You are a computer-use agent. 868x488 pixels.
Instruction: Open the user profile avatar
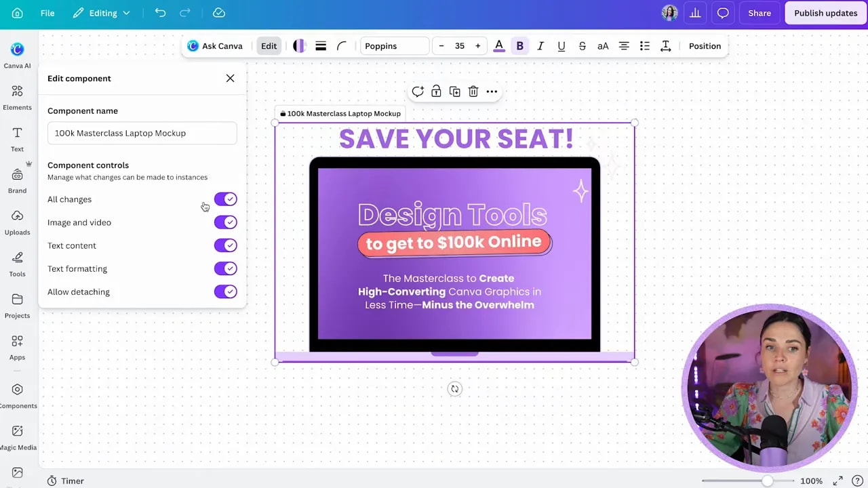pyautogui.click(x=669, y=13)
